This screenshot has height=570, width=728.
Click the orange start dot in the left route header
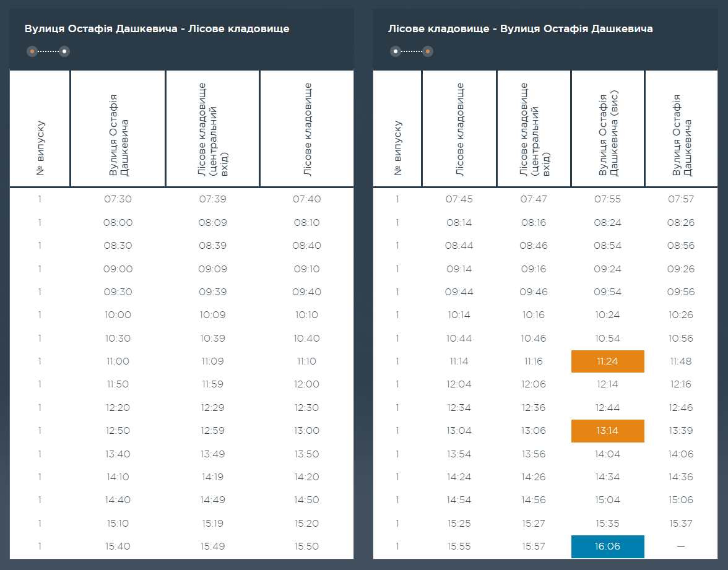pos(32,51)
